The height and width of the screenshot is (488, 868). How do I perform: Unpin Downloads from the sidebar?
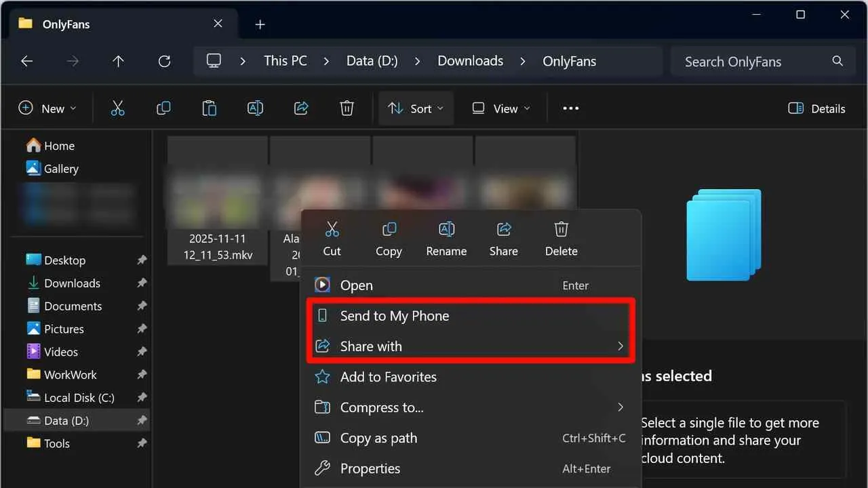tap(141, 283)
